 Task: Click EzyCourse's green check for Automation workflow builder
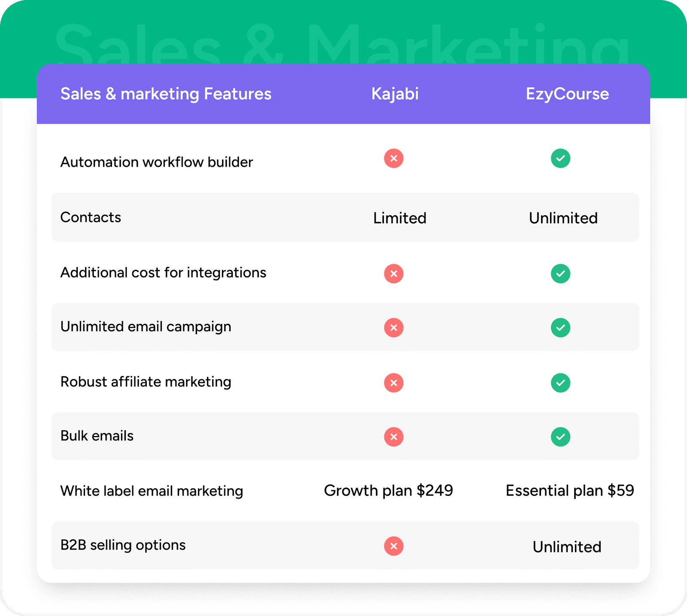pyautogui.click(x=560, y=159)
